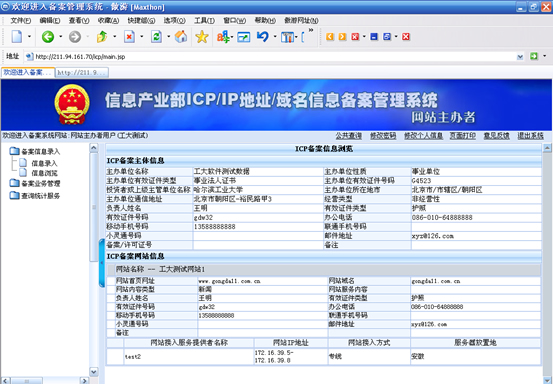
Task: Click the blue undo arrow icon
Action: point(263,37)
